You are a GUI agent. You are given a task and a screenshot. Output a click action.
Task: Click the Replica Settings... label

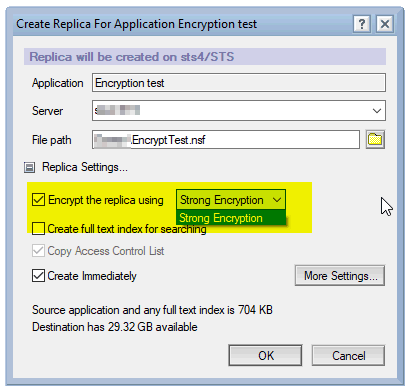pos(85,167)
